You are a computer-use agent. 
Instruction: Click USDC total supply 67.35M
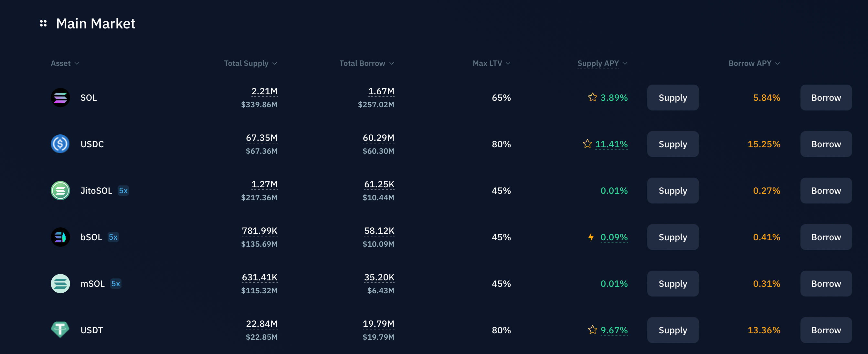coord(262,138)
